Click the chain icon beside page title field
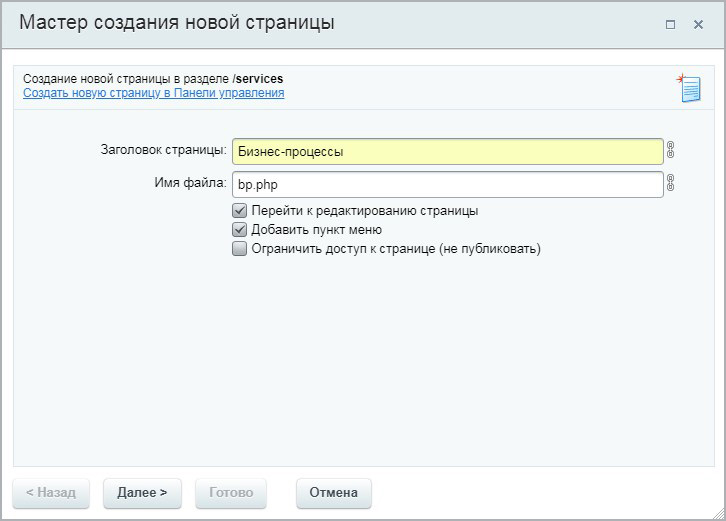Image resolution: width=726 pixels, height=521 pixels. 671,151
